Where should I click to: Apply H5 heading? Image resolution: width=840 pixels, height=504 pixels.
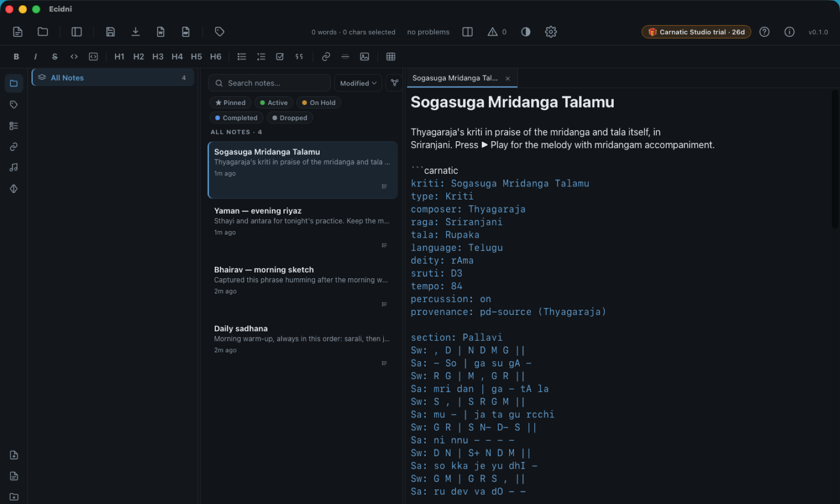point(196,57)
